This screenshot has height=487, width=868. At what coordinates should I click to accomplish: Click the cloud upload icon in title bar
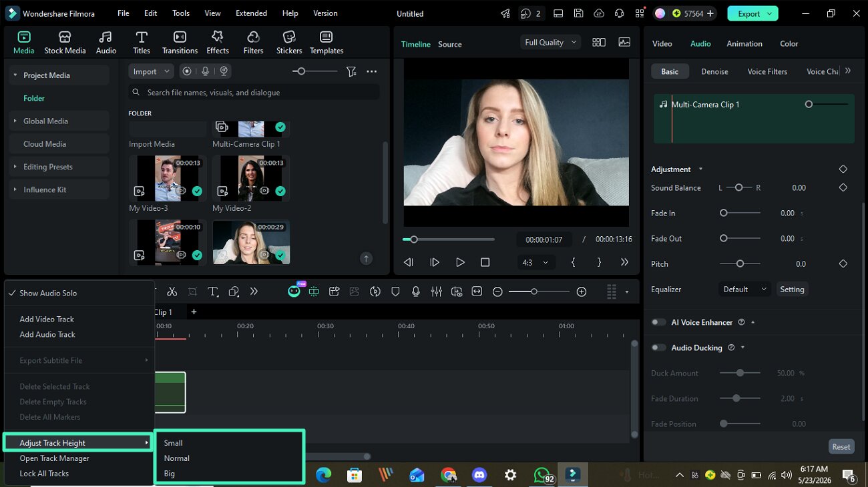point(599,13)
